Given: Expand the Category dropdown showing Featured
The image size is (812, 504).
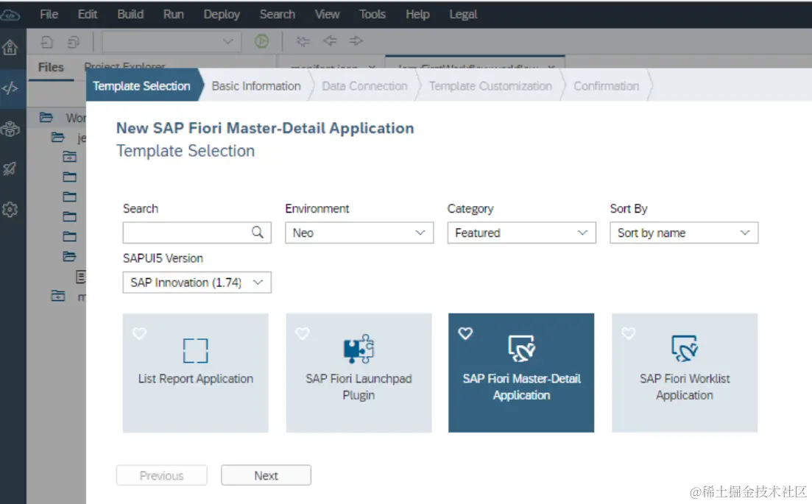Looking at the screenshot, I should coord(521,233).
